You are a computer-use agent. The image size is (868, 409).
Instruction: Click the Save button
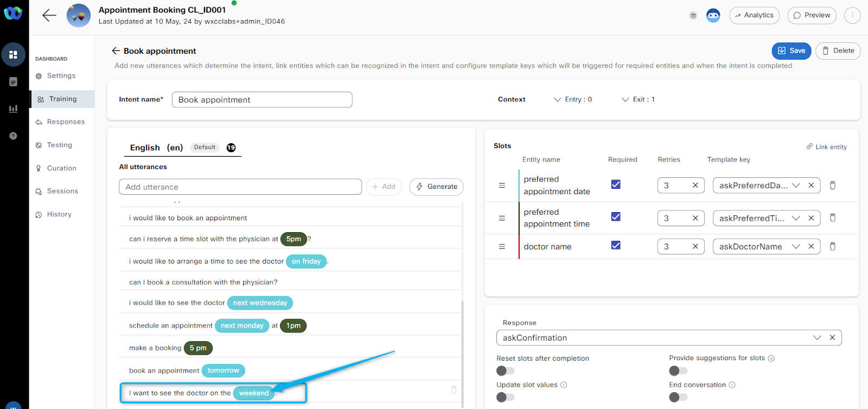(x=791, y=51)
